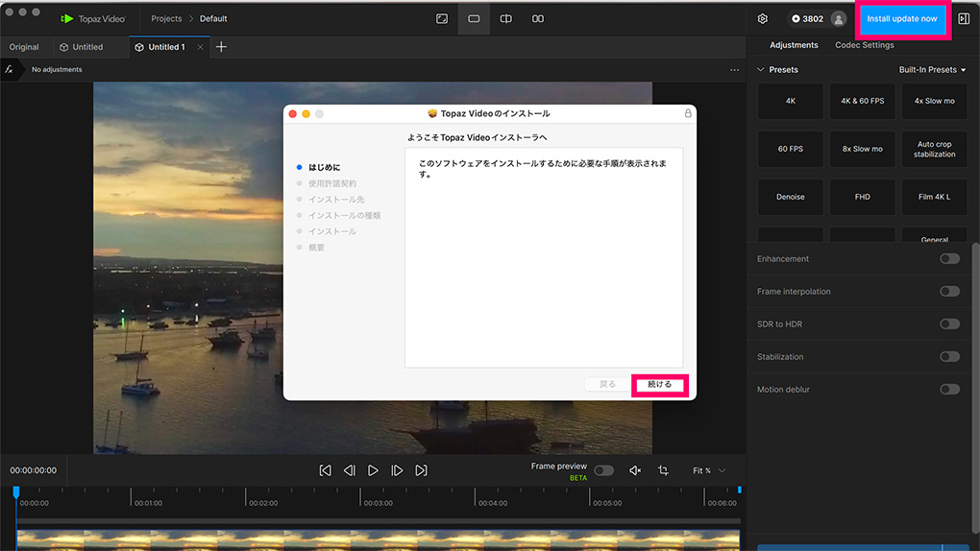The height and width of the screenshot is (551, 980).
Task: Mute the audio speaker icon
Action: coord(634,470)
